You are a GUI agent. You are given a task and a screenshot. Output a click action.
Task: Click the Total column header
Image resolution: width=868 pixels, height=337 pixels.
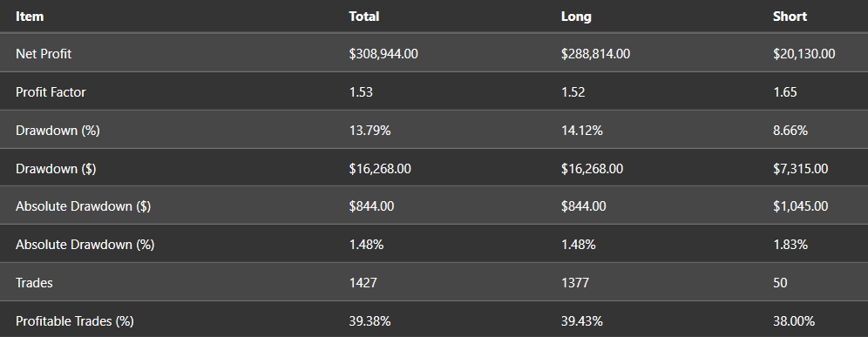tap(363, 17)
